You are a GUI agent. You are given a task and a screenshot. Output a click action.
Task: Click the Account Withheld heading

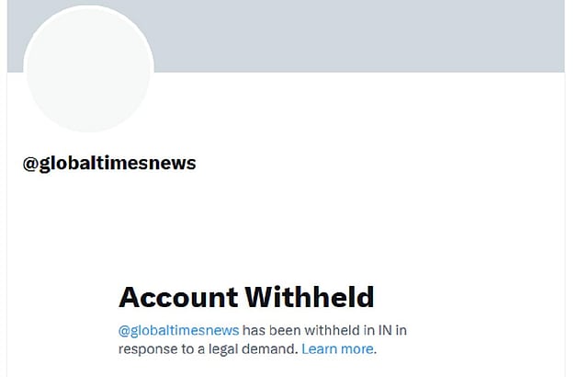246,297
